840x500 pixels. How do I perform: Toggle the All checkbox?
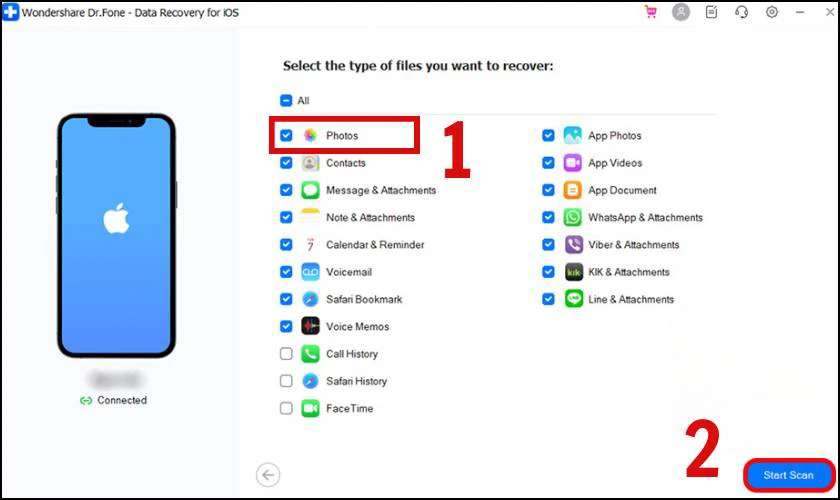point(286,100)
